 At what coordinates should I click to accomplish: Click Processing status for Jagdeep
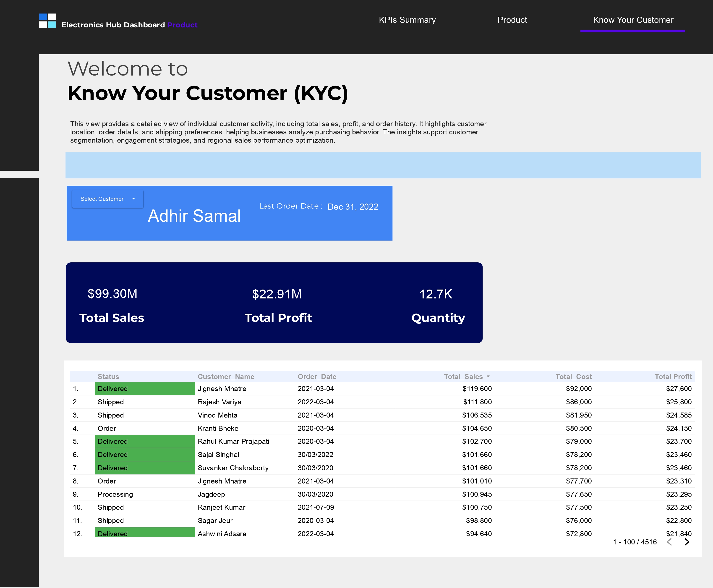point(115,494)
